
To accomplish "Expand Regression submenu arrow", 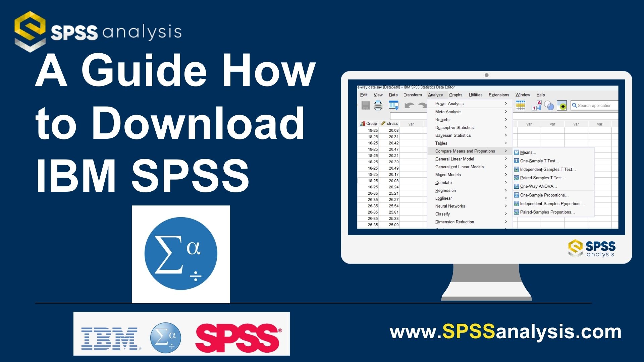I will pos(508,190).
